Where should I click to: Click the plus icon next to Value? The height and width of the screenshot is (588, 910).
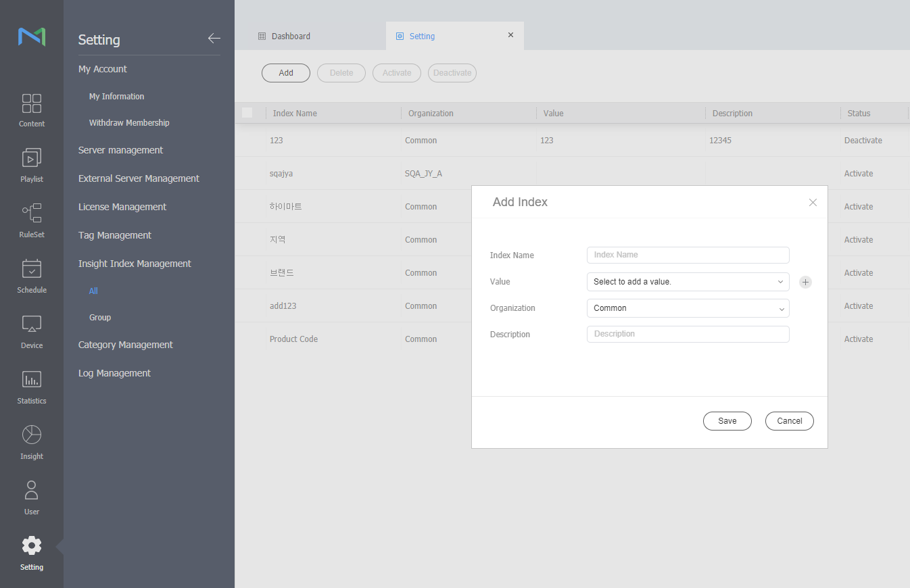(805, 282)
